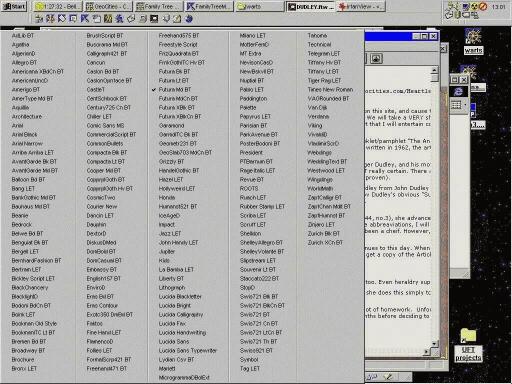512x384 pixels.
Task: Select the Jupiter font
Action: [x=167, y=251]
